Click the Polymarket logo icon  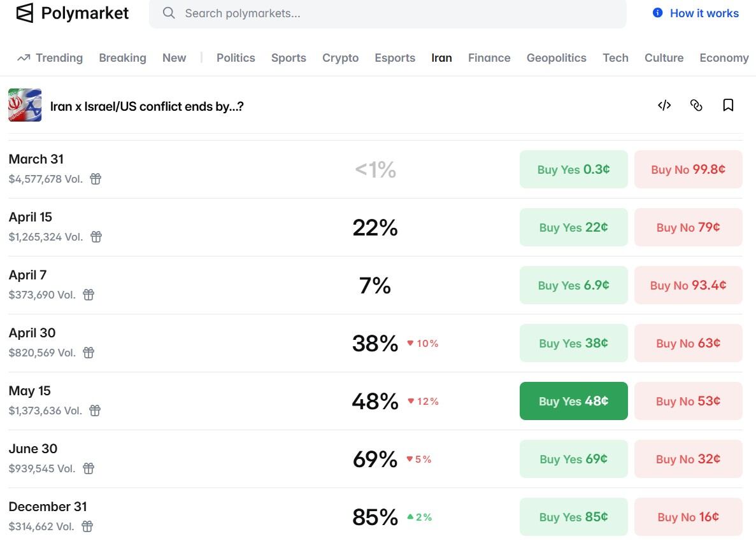25,13
